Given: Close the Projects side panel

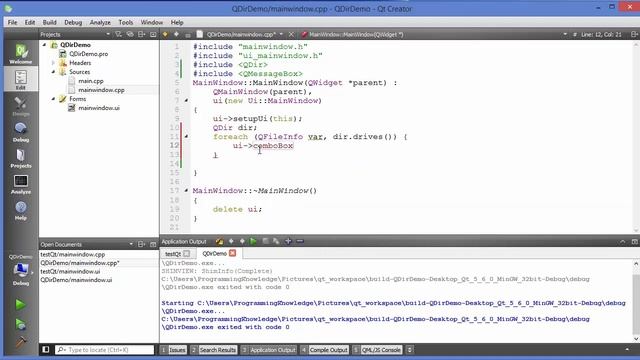Looking at the screenshot, I should click(x=153, y=34).
